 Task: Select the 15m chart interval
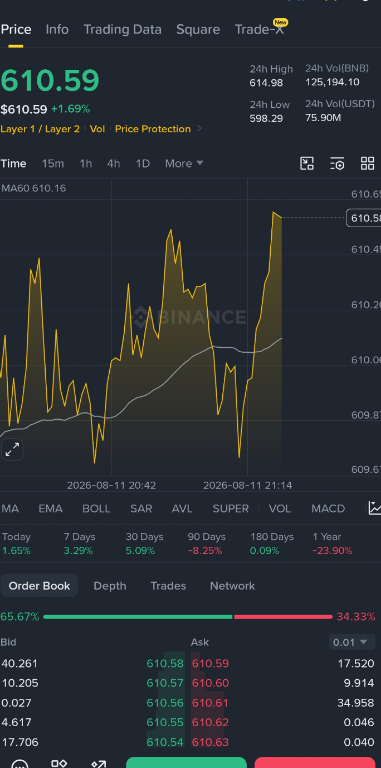tap(53, 164)
